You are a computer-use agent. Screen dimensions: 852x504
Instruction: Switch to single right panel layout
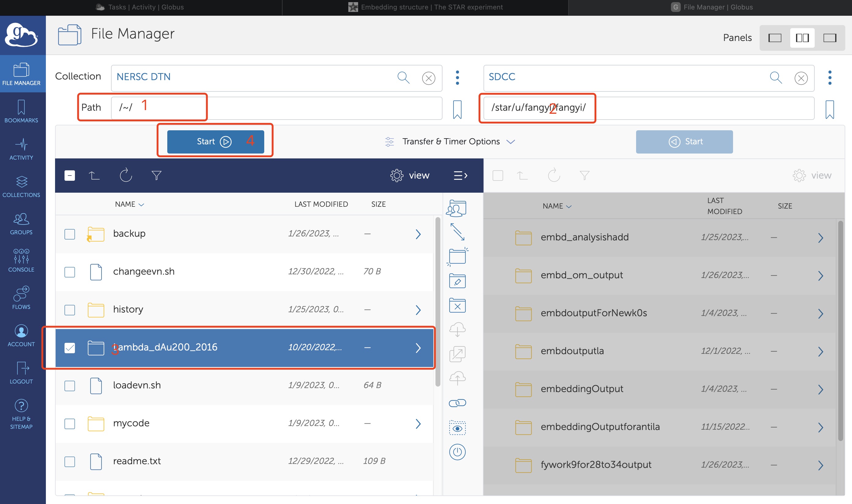tap(829, 38)
